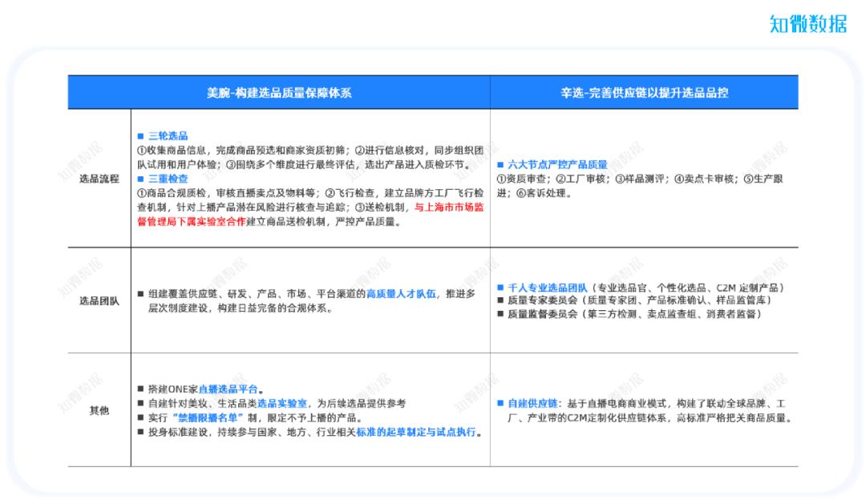This screenshot has width=866, height=504.
Task: Click the row label 选品团队
Action: point(99,300)
